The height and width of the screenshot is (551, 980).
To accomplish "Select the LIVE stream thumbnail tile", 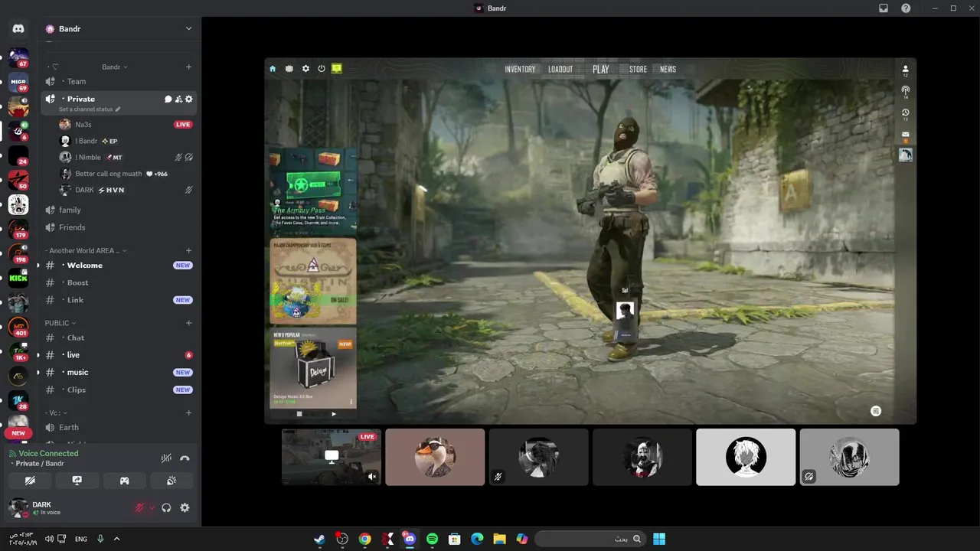I will tap(332, 457).
